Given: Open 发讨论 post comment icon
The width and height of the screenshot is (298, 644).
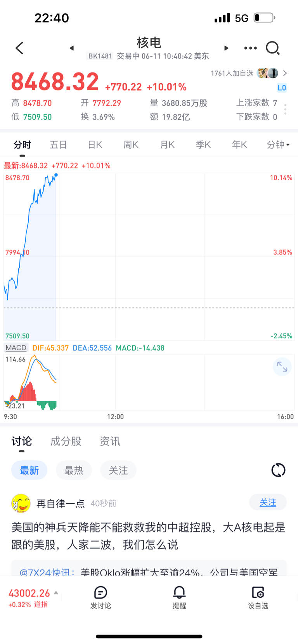Looking at the screenshot, I should (x=100, y=598).
